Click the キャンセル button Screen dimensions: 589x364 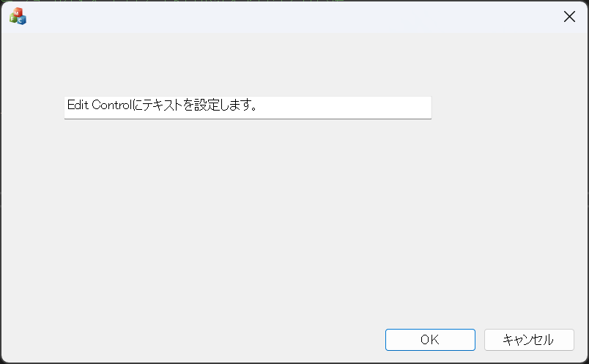pyautogui.click(x=527, y=340)
